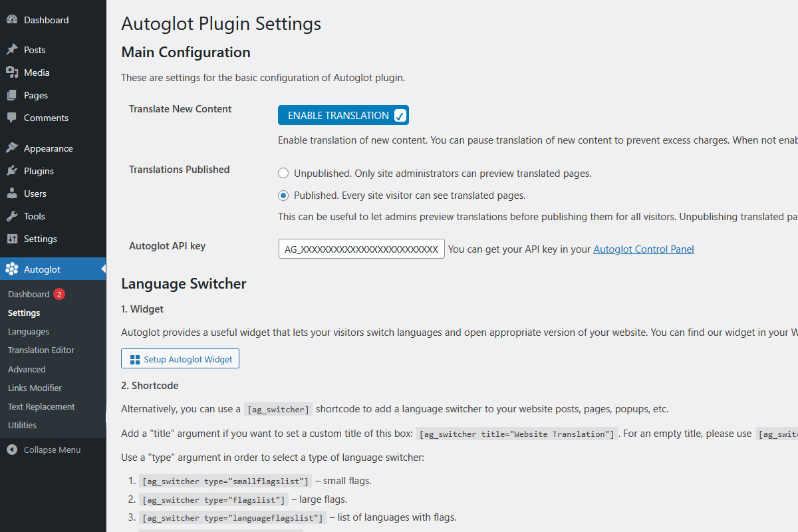
Task: Open Translation Editor submenu item
Action: [x=41, y=350]
